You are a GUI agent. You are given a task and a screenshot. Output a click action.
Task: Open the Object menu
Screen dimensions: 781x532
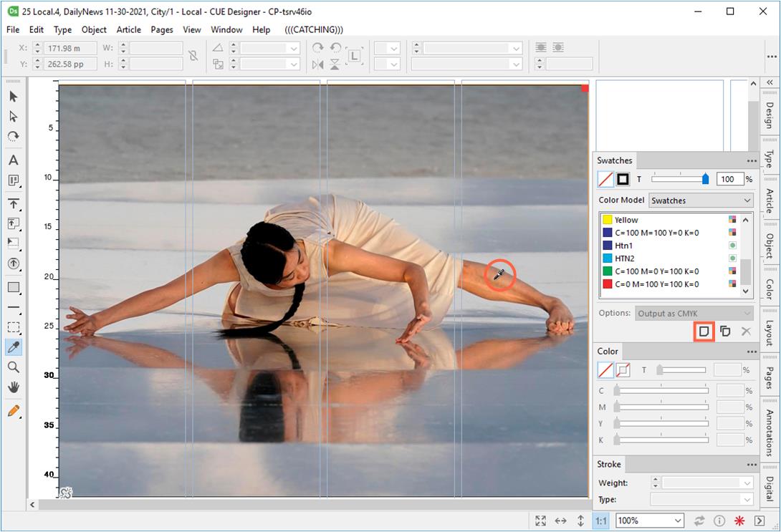coord(94,29)
